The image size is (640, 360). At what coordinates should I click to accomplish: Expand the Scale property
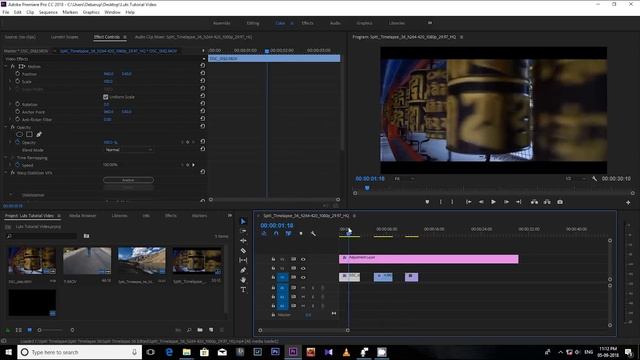click(x=10, y=81)
